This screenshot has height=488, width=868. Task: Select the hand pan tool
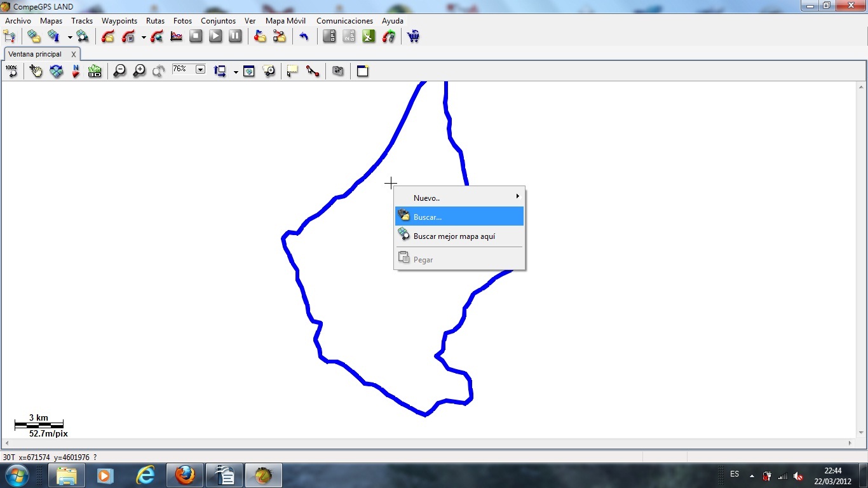36,71
